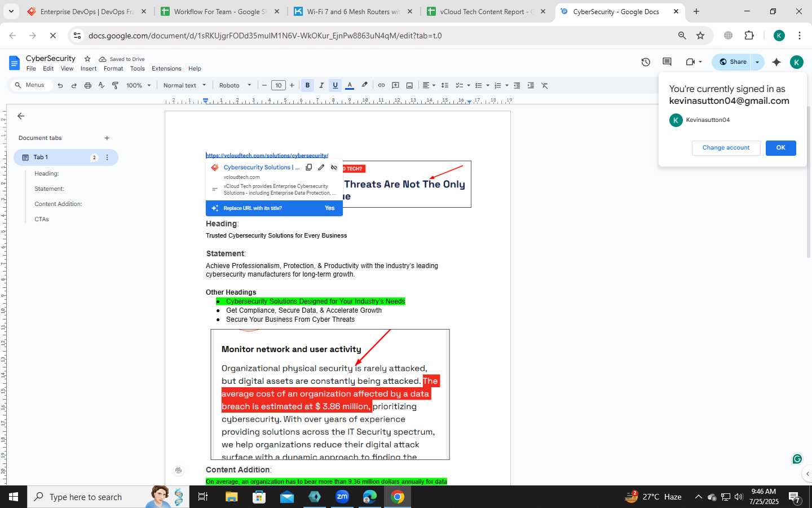The image size is (812, 508).
Task: Clear formatting of selected text
Action: 544,85
